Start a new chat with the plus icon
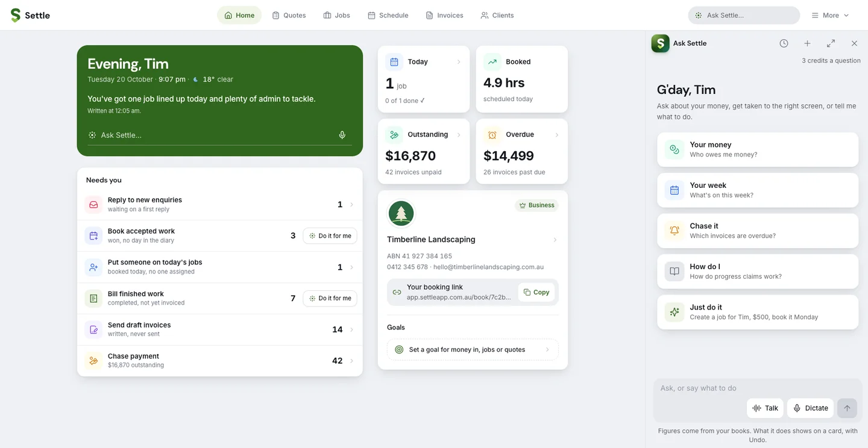This screenshot has width=868, height=448. coord(807,43)
